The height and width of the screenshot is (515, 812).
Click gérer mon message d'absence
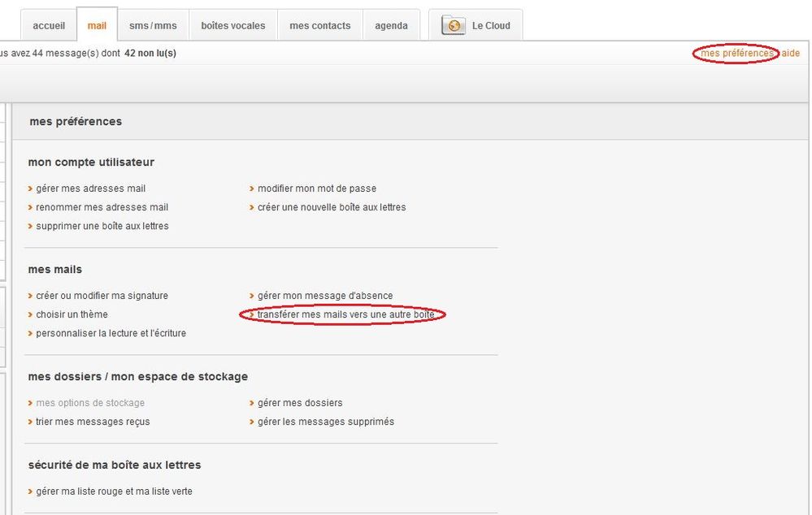[x=325, y=296]
